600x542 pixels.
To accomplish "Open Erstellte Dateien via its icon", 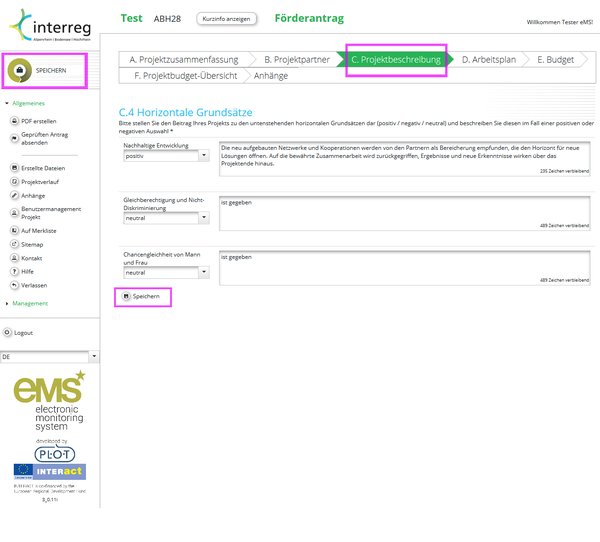I will pyautogui.click(x=14, y=168).
